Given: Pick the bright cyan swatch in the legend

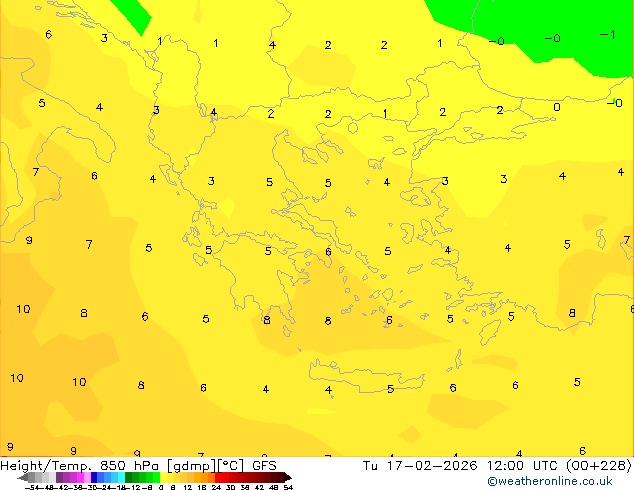Looking at the screenshot, I should tap(121, 477).
